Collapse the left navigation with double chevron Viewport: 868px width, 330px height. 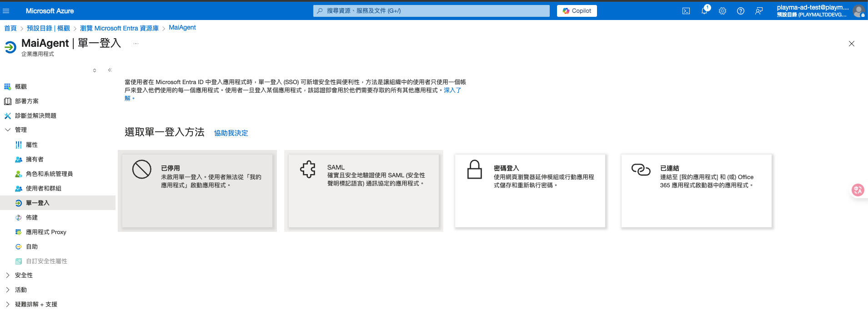[x=110, y=70]
